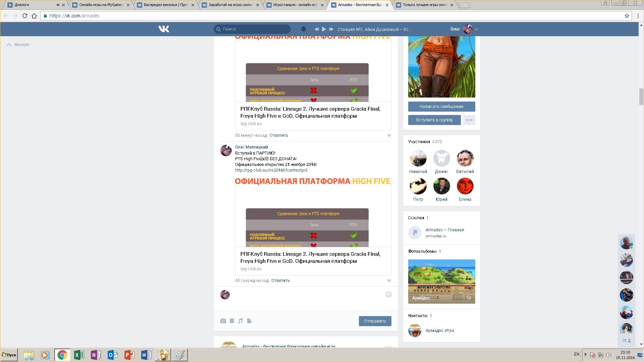Switch to the Игростанция browser tab
Image resolution: width=644 pixels, height=362 pixels.
coord(295,5)
